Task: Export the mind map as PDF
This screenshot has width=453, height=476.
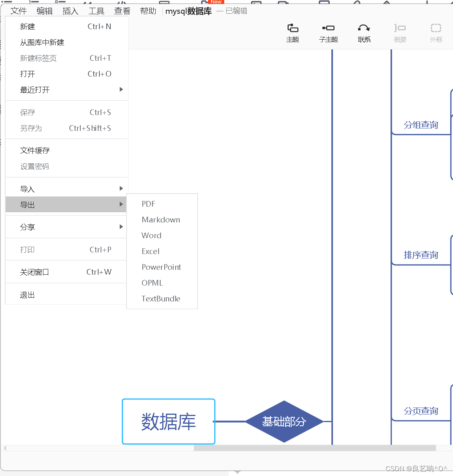Action: click(x=148, y=204)
